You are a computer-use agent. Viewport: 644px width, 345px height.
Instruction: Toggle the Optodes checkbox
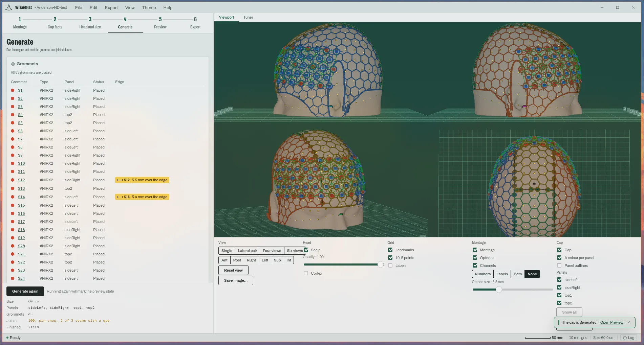point(475,258)
